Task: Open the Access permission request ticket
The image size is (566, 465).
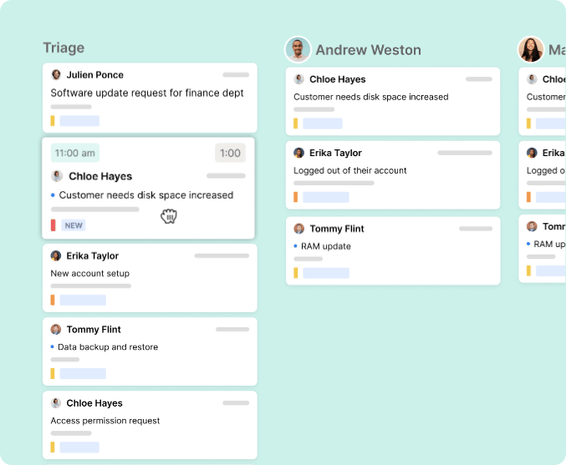Action: (105, 421)
